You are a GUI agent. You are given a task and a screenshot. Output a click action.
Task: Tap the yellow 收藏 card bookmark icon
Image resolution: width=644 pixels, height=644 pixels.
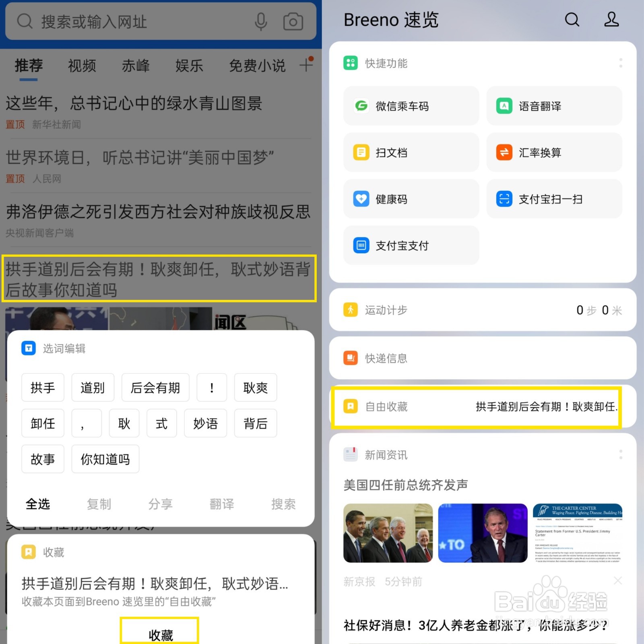tap(29, 552)
